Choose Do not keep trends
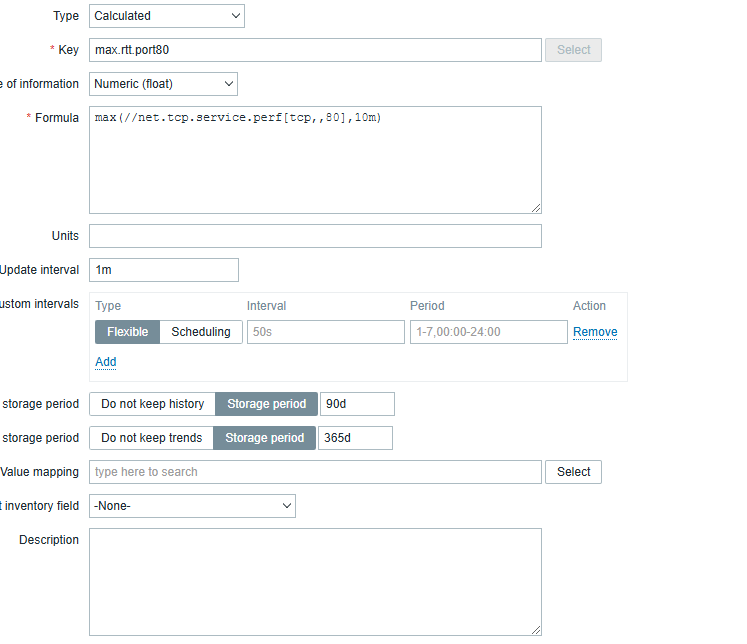Image resolution: width=747 pixels, height=644 pixels. coord(152,438)
